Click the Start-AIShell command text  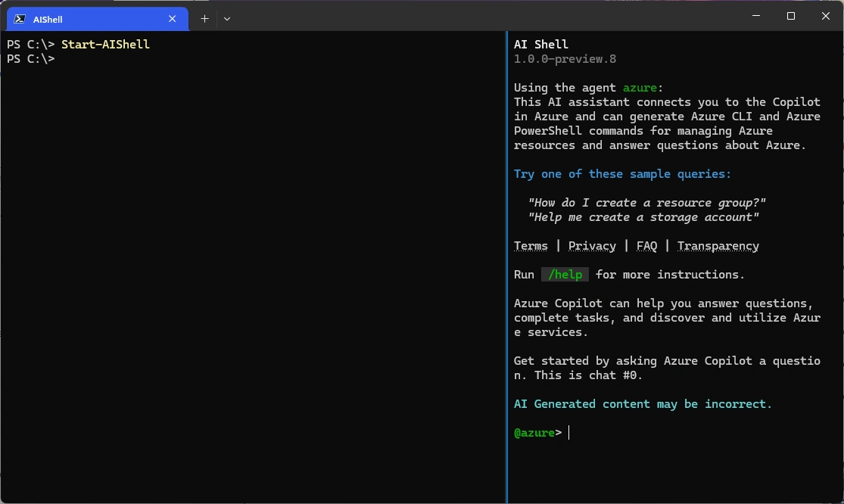point(105,45)
